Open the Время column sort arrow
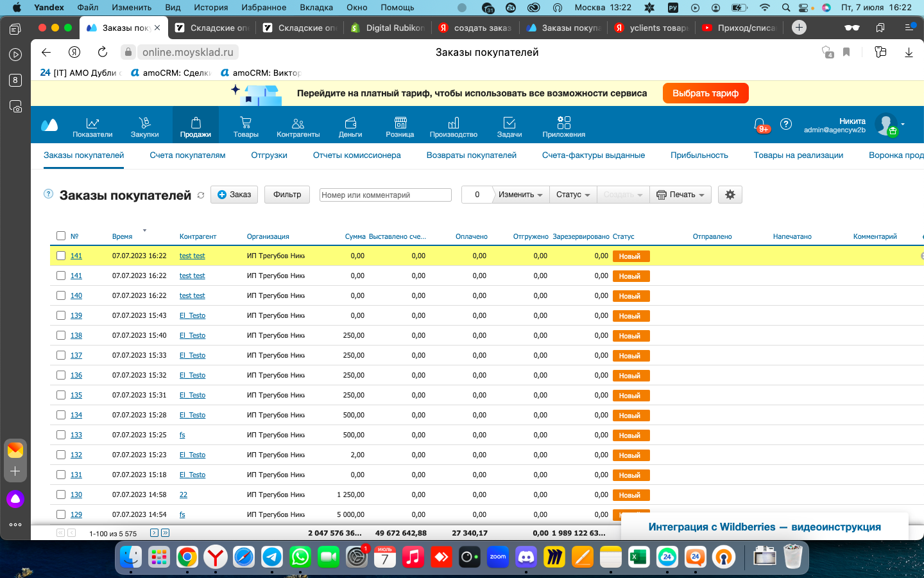This screenshot has height=578, width=924. coord(144,231)
